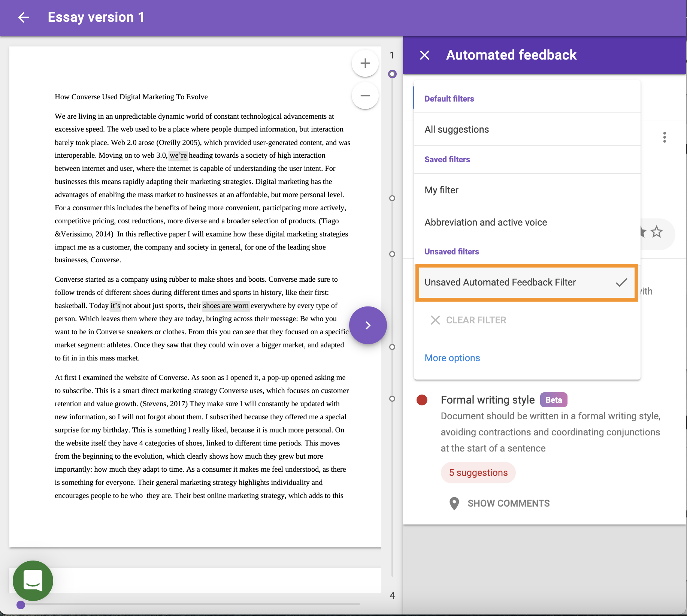Select the All suggestions filter
687x616 pixels.
pos(527,129)
